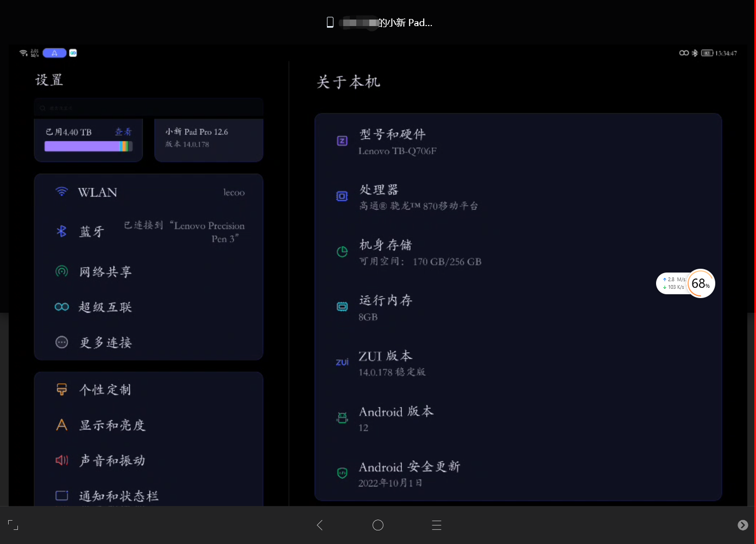Click the Bluetooth icon beside 蓝牙
Screen dimensions: 756x544
[x=61, y=231]
